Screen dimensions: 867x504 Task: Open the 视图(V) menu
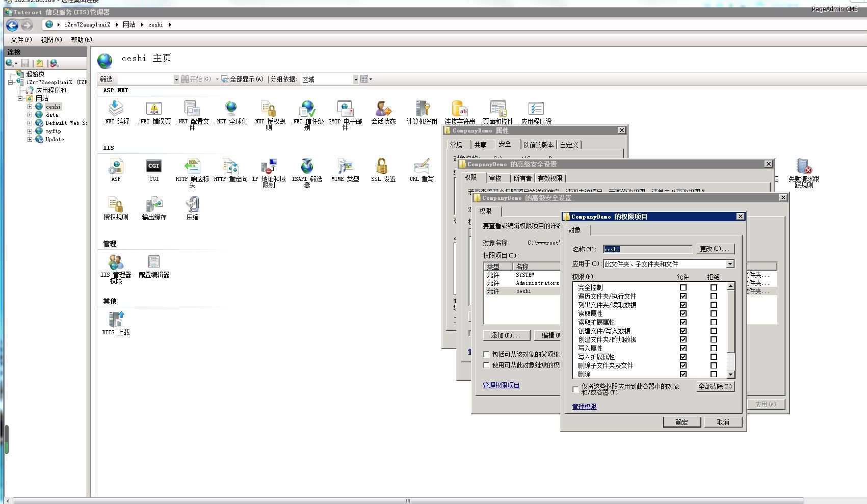pos(51,40)
